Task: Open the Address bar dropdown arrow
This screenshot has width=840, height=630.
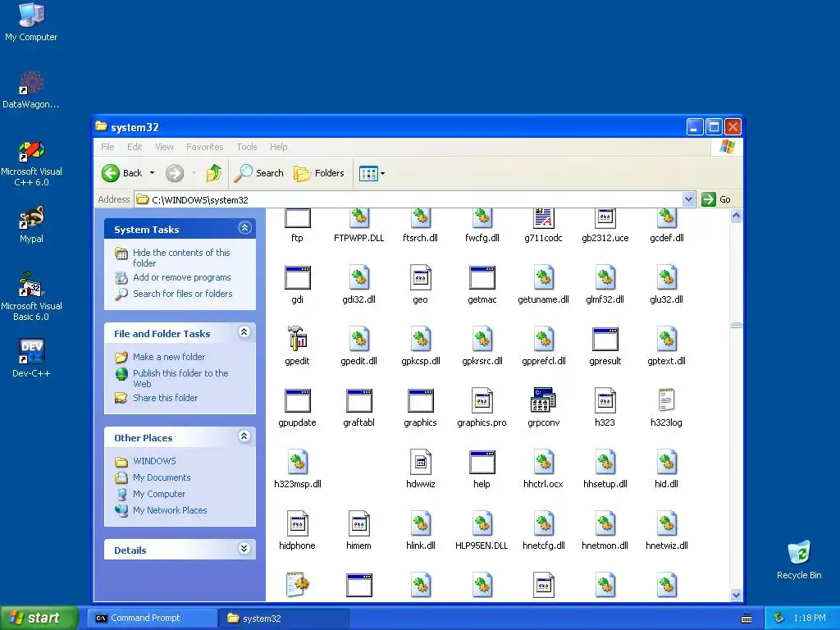Action: [x=689, y=200]
